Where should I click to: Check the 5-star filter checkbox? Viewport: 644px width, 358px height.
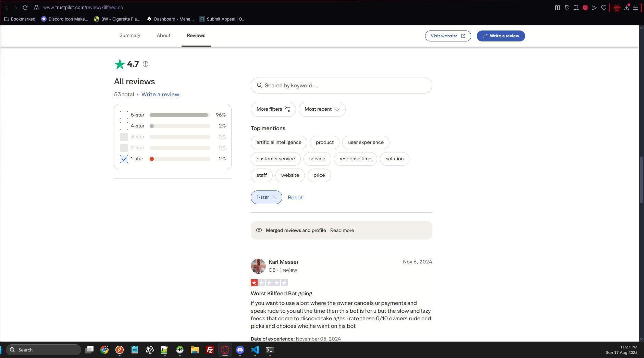[x=124, y=115]
